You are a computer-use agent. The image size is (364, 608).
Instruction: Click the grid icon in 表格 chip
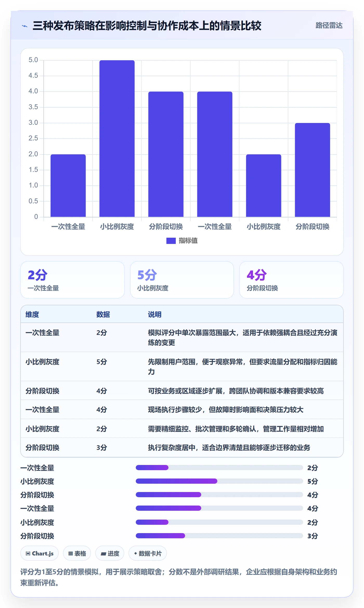point(70,554)
